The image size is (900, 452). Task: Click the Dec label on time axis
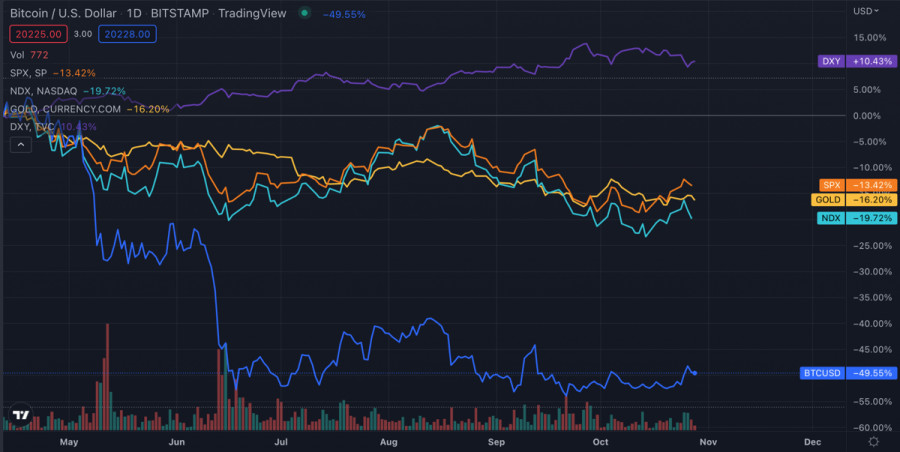[x=812, y=442]
